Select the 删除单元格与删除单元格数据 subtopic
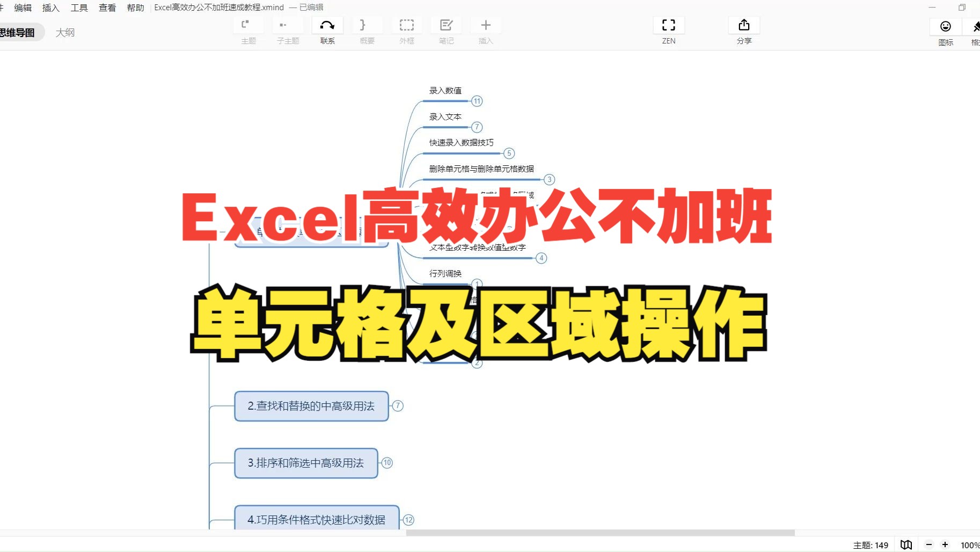 click(x=481, y=169)
